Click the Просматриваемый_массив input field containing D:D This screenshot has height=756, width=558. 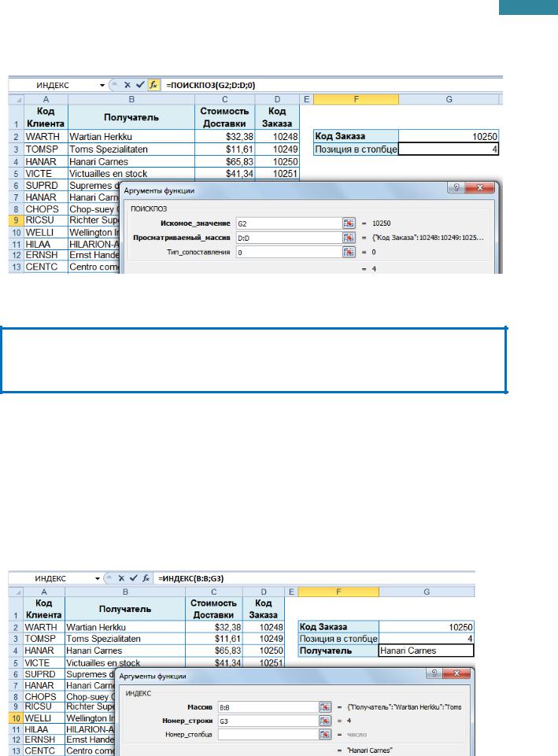pos(289,238)
